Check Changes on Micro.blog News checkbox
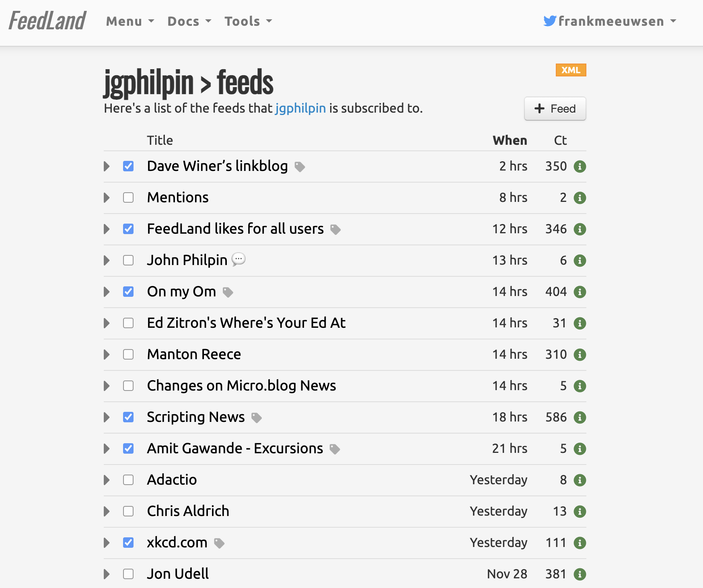This screenshot has width=703, height=588. (x=128, y=386)
